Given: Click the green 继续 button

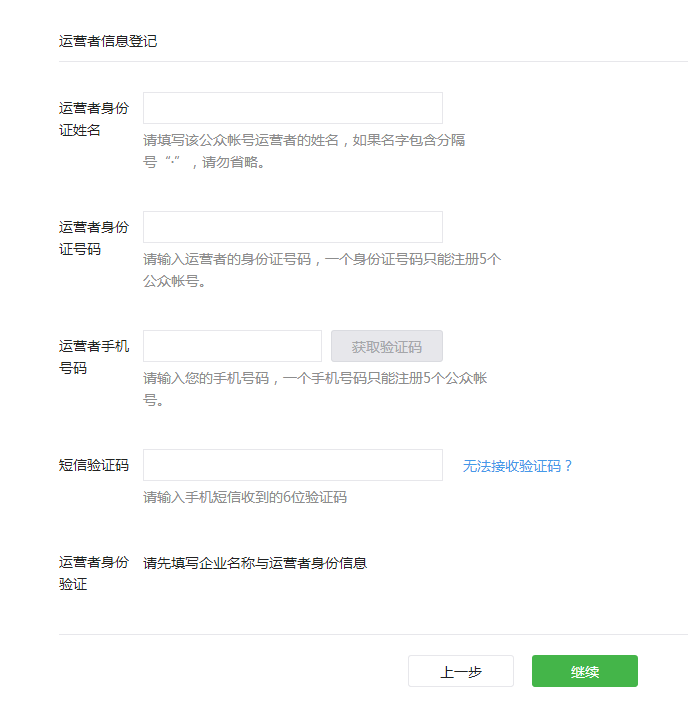Looking at the screenshot, I should coord(584,672).
